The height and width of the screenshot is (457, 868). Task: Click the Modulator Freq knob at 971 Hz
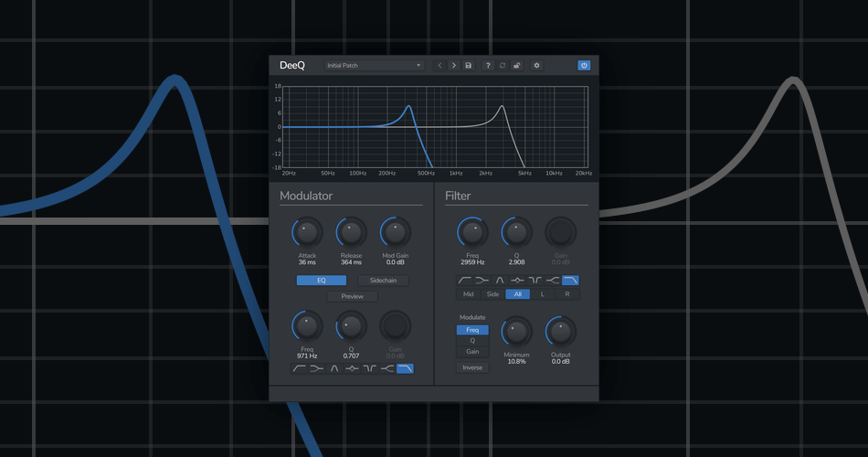point(307,326)
